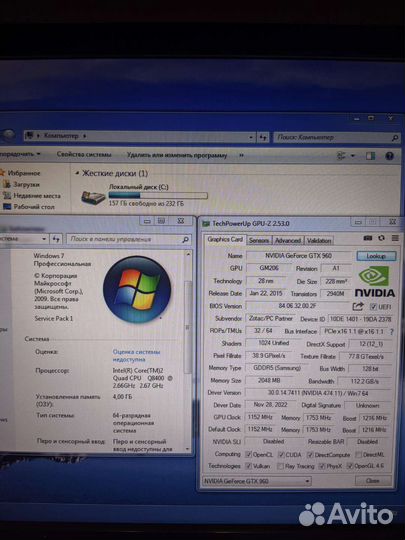Click the GPU-Z refresh icon
The height and width of the screenshot is (540, 405).
pyautogui.click(x=381, y=238)
